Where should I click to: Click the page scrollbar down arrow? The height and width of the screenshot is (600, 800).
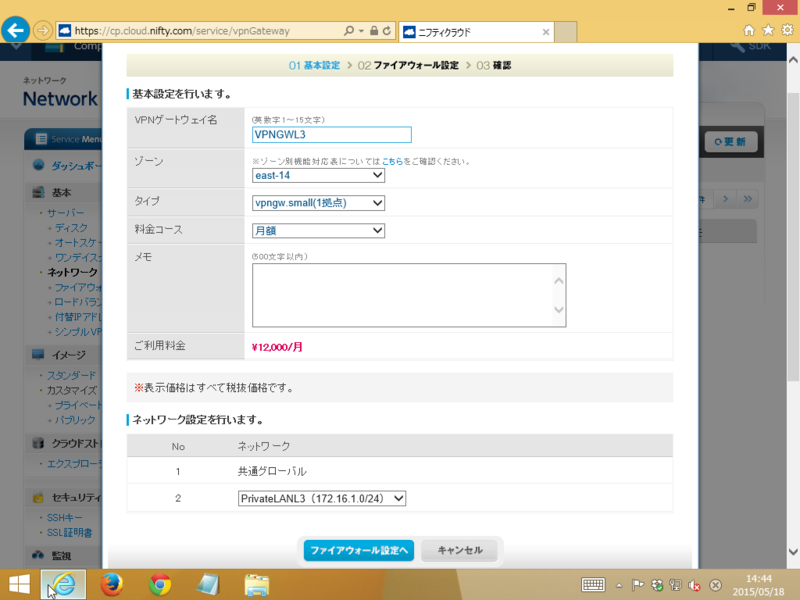point(793,552)
